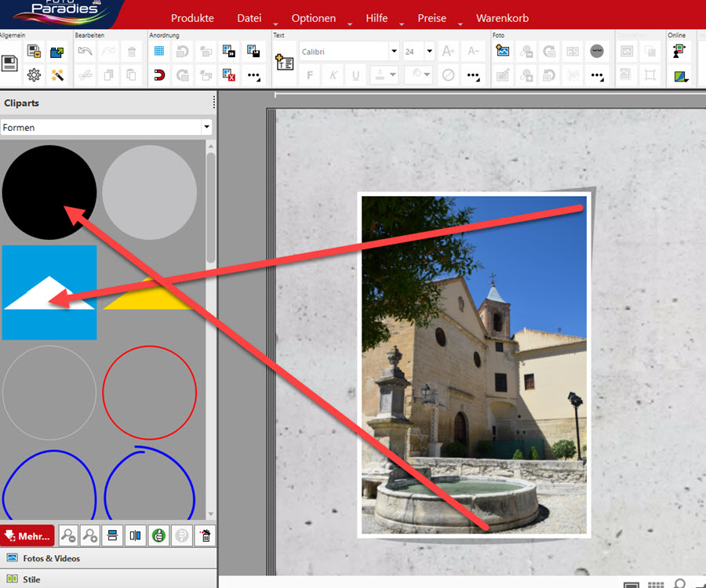This screenshot has width=706, height=588.
Task: Open the Formen clipart category dropdown
Action: point(206,127)
